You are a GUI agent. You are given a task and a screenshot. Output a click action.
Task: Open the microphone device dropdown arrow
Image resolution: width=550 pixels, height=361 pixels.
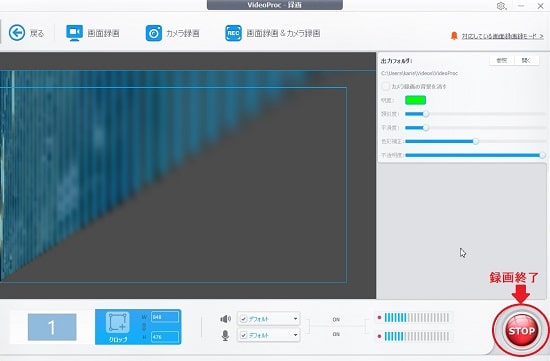tap(295, 335)
